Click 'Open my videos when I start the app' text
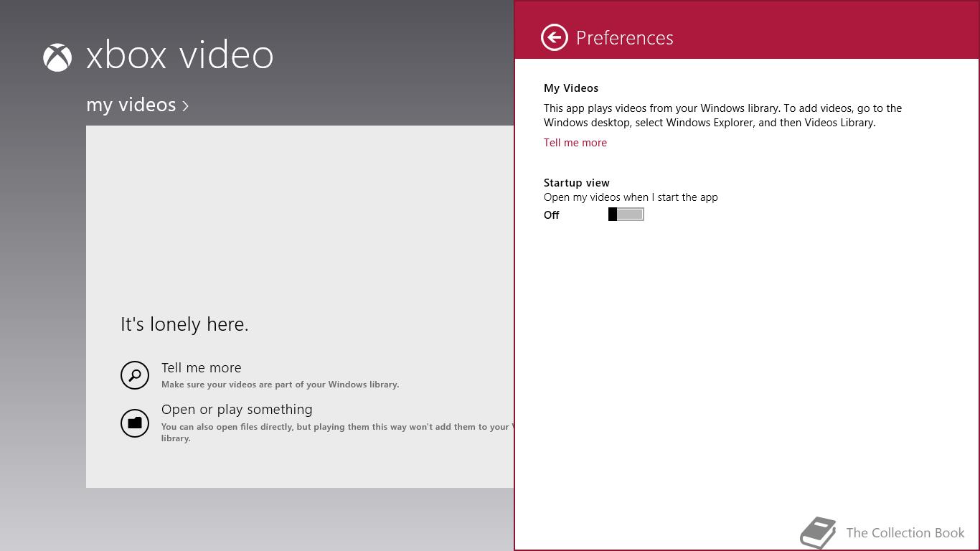 [x=631, y=197]
